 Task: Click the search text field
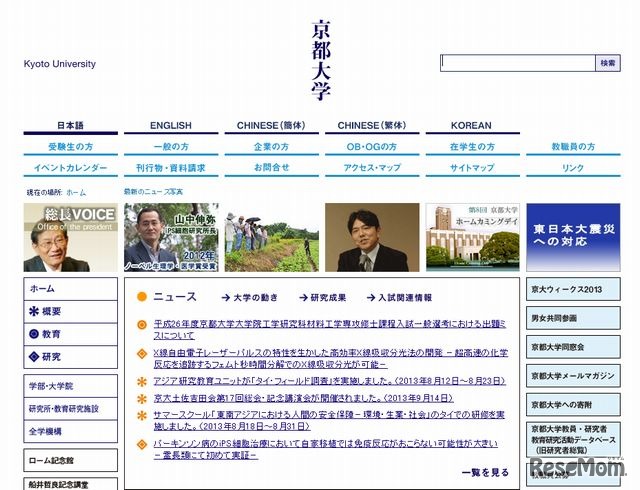point(518,63)
